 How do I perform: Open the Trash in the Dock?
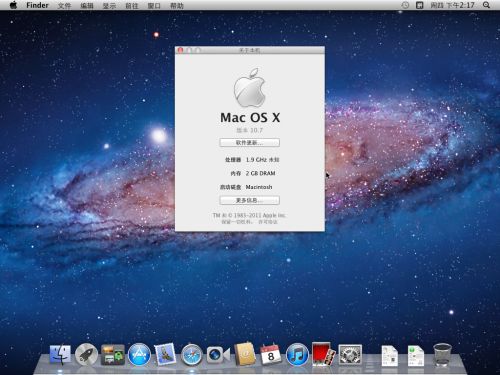[x=442, y=355]
